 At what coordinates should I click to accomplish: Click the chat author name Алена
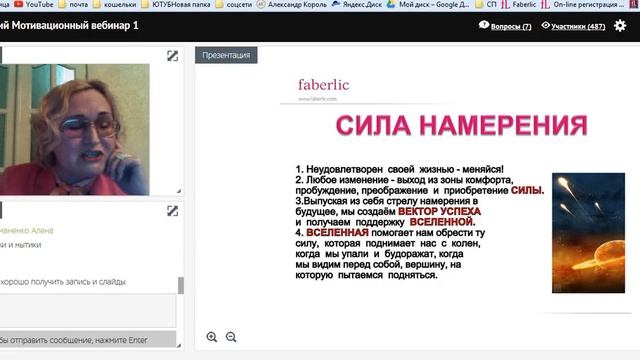(42, 230)
